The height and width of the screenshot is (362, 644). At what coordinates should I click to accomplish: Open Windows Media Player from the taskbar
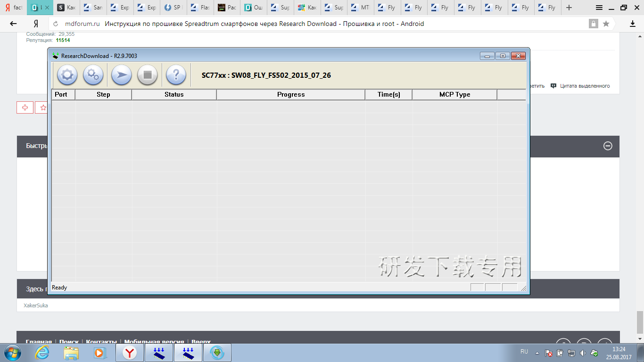coord(99,352)
